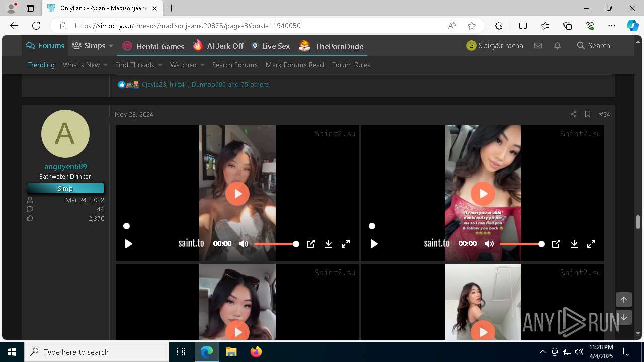The width and height of the screenshot is (644, 362).
Task: Open File Explorer from the taskbar
Action: click(231, 352)
